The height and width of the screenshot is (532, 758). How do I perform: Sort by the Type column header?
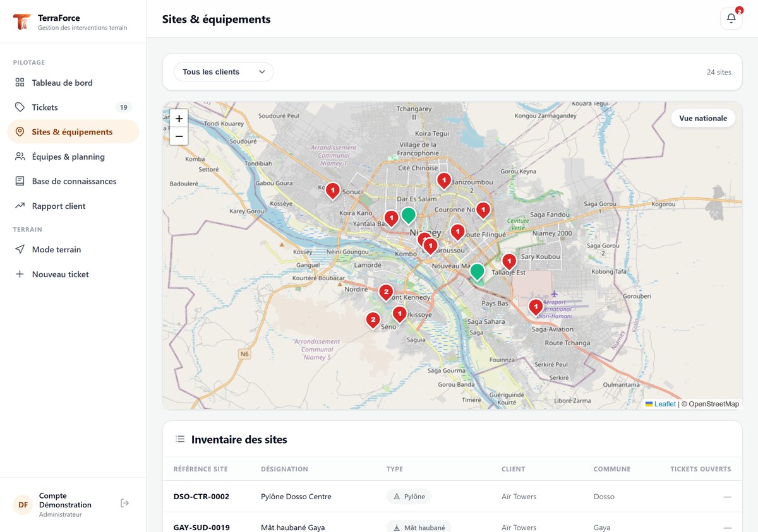[395, 469]
